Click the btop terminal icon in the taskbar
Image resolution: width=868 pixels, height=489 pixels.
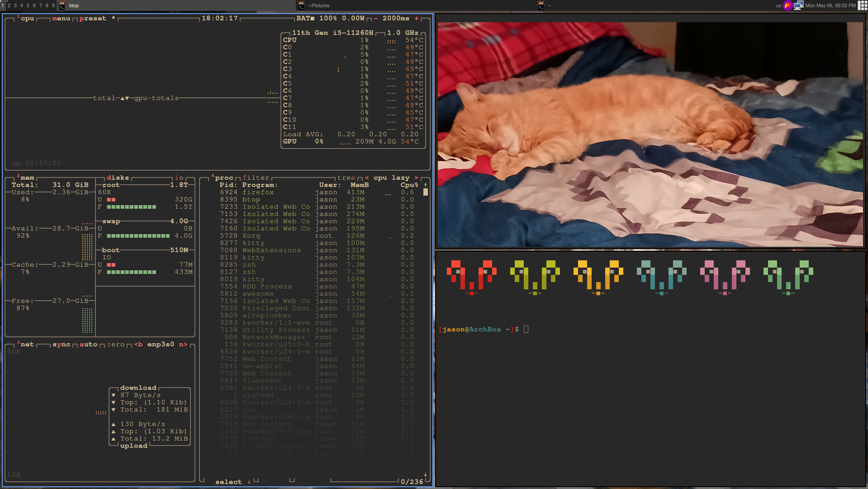click(62, 5)
